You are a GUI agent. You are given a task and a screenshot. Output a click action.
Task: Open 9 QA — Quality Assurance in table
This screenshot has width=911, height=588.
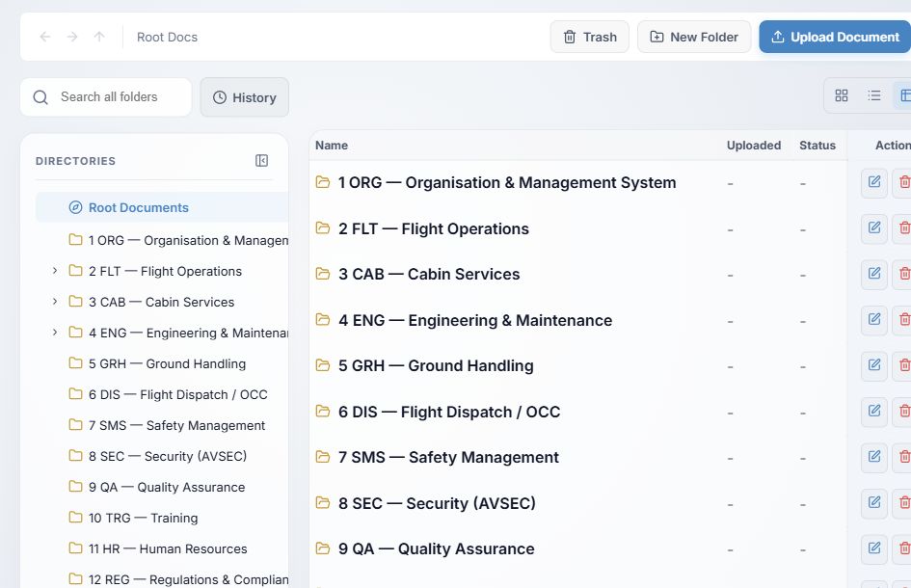point(437,548)
